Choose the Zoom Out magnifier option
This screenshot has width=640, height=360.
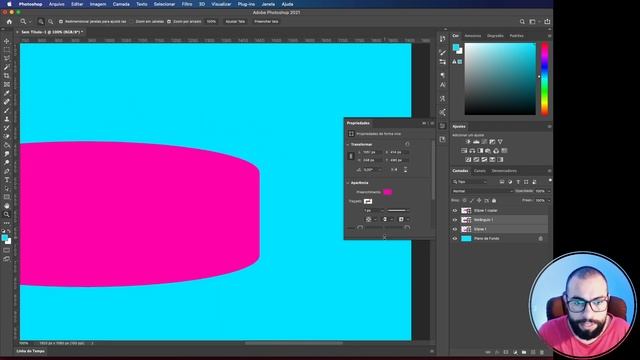[51, 22]
